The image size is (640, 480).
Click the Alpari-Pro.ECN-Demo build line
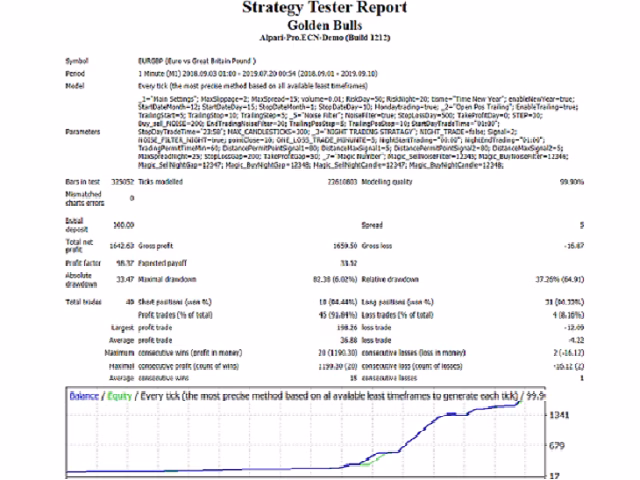click(x=324, y=38)
